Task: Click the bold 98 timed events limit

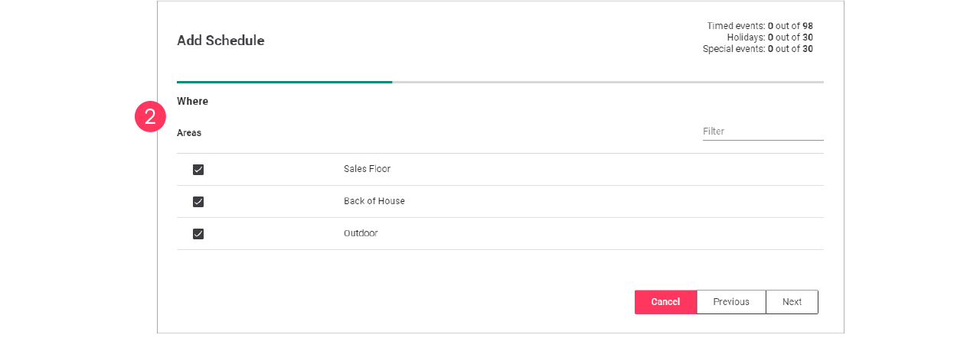Action: pos(808,26)
